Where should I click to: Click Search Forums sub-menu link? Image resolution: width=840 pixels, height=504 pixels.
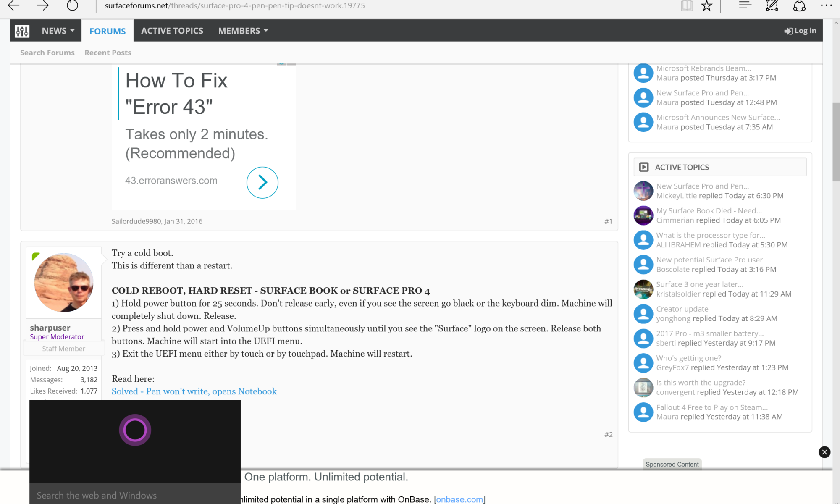click(x=47, y=52)
